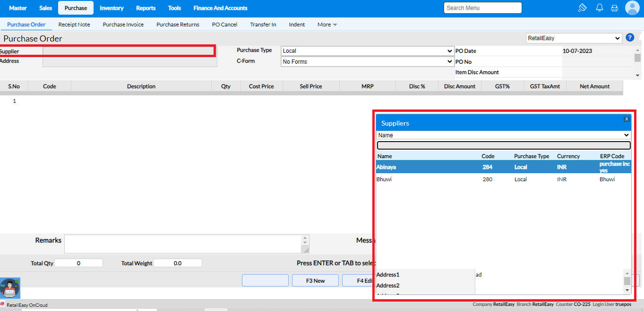Click the Search Menu field

482,8
